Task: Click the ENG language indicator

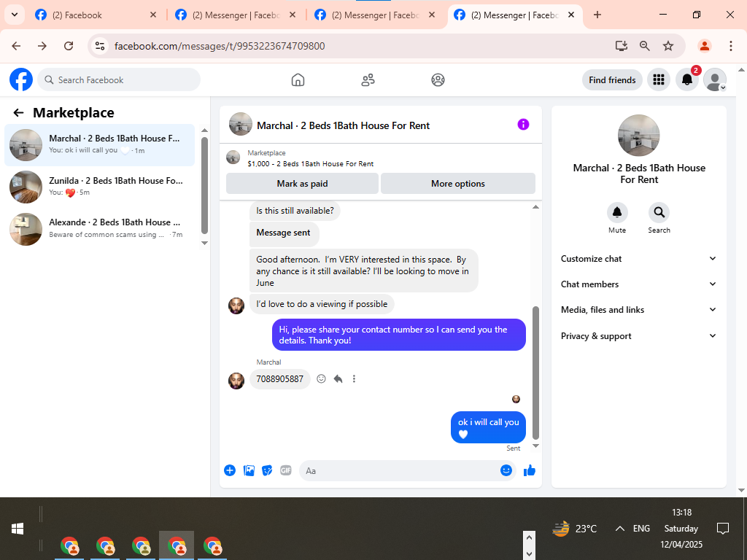Action: [x=641, y=528]
